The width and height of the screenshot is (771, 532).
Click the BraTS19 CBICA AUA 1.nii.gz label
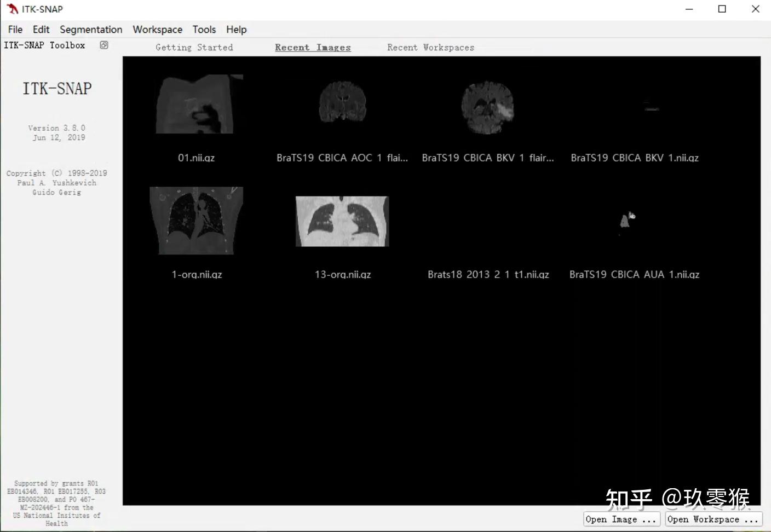635,274
